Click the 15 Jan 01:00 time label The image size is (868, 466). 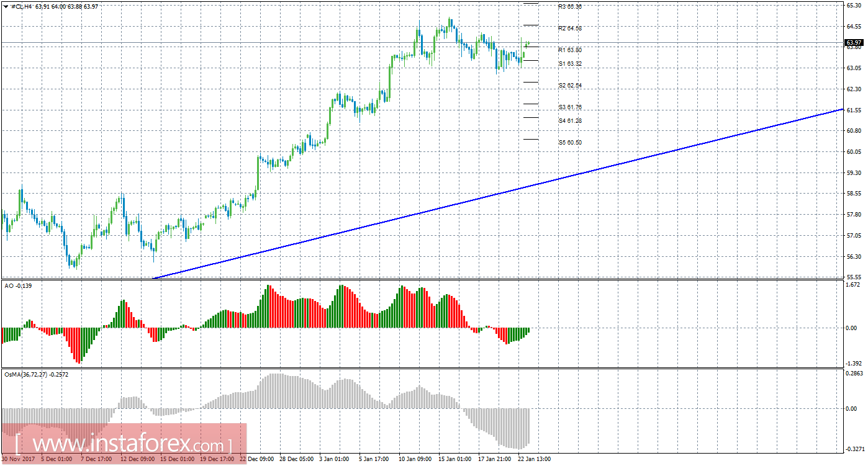click(454, 460)
